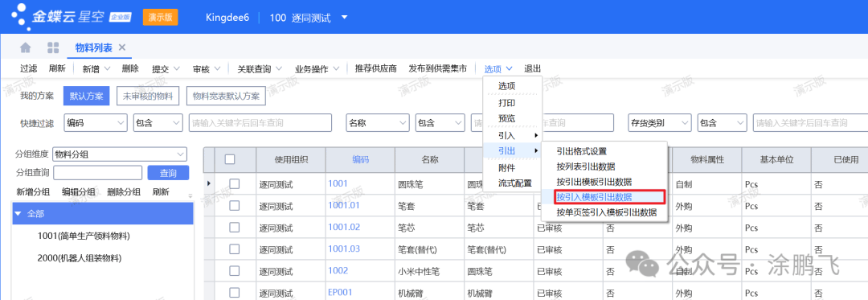Check the select-all header checkbox
This screenshot has width=868, height=300.
(x=230, y=159)
